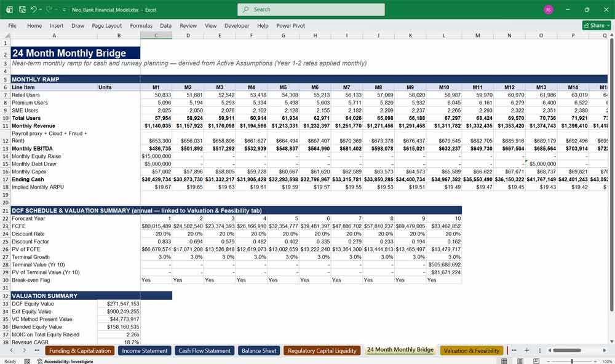Click the zoom slider handle
Viewport: 615px width, 364px height.
(x=572, y=361)
